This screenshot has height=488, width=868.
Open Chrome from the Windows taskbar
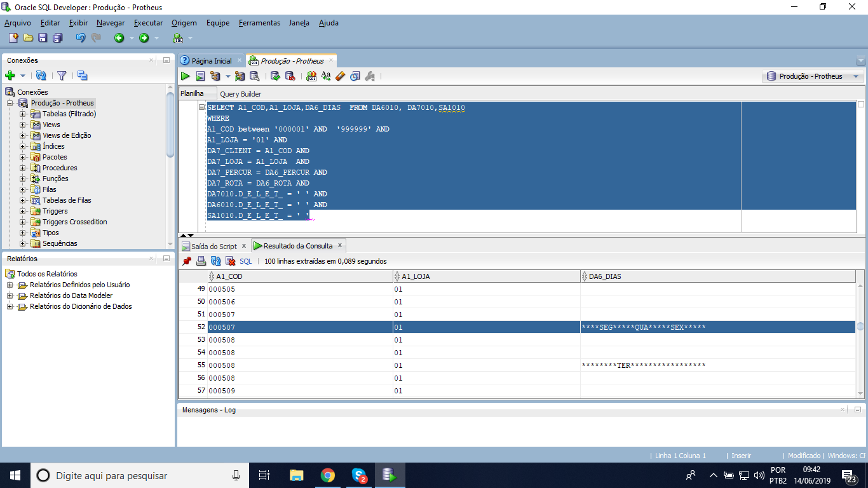click(x=327, y=475)
